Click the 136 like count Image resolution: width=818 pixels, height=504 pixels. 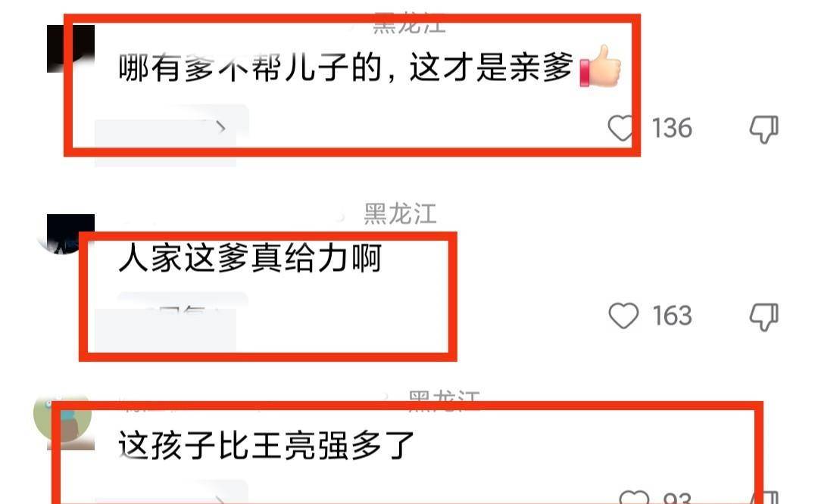[x=672, y=128]
